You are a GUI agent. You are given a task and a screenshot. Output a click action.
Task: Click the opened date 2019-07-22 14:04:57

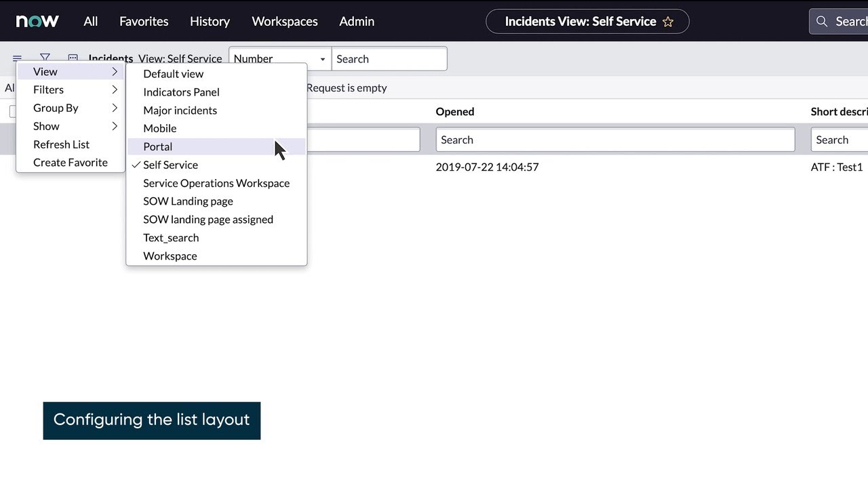point(487,167)
